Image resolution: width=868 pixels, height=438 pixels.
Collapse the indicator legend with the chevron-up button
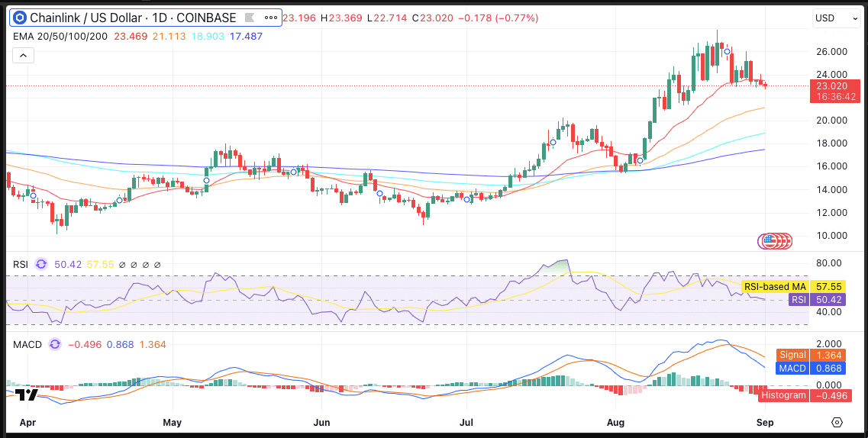click(24, 55)
